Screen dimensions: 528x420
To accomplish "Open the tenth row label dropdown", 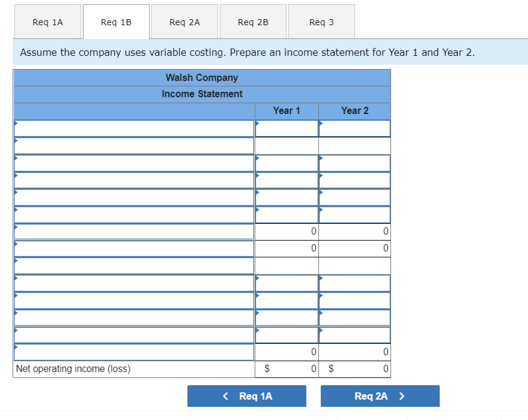I will pyautogui.click(x=134, y=283).
